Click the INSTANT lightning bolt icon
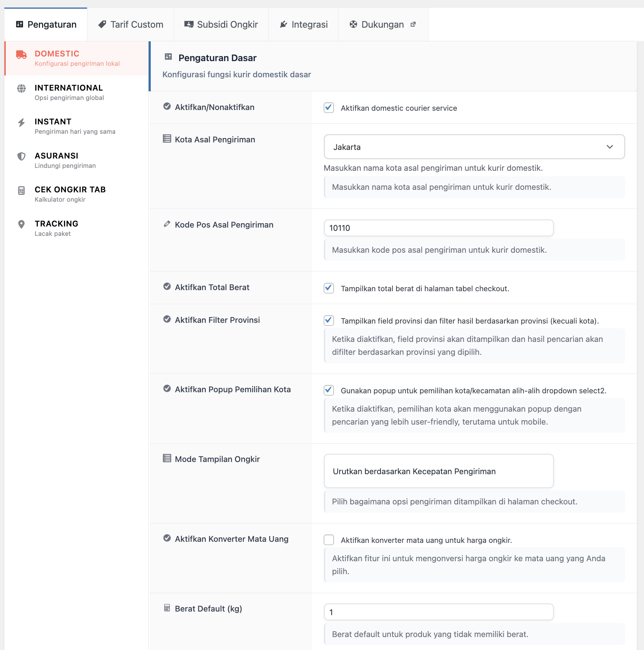Image resolution: width=644 pixels, height=650 pixels. click(22, 123)
